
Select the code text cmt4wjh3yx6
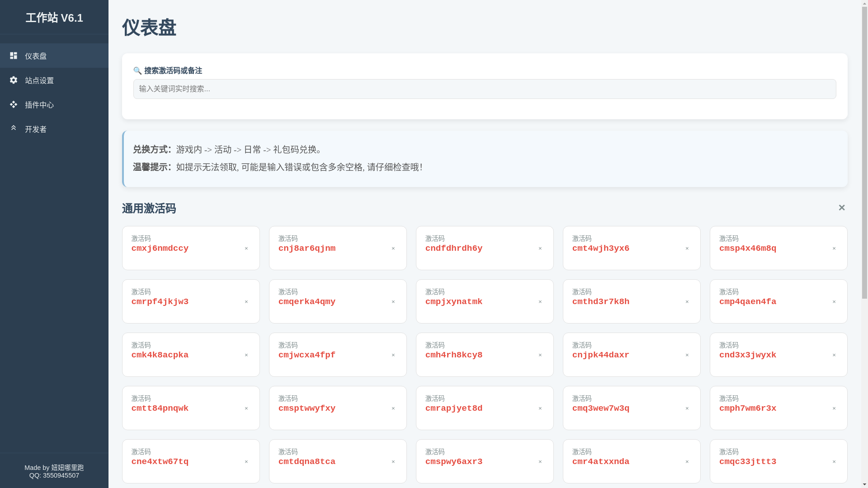601,249
